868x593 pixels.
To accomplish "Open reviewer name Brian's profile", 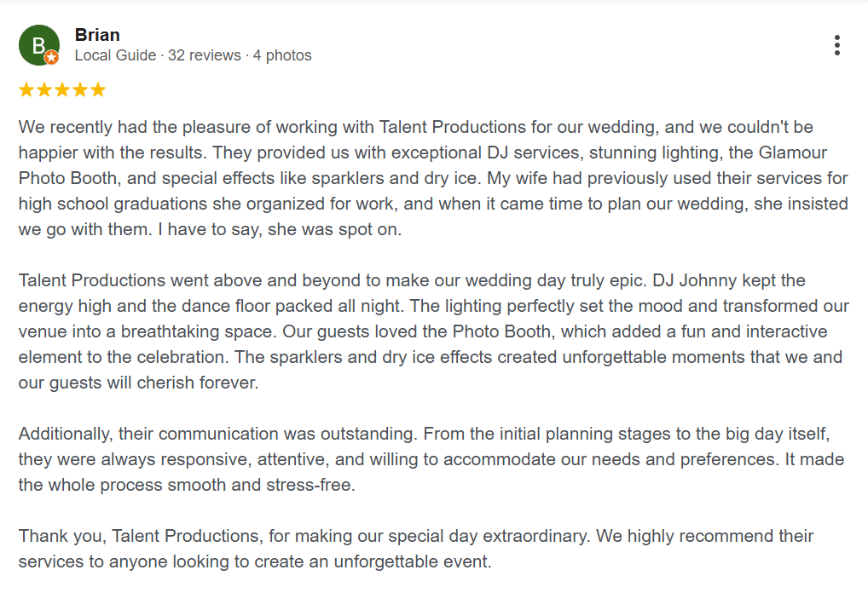I will 97,35.
